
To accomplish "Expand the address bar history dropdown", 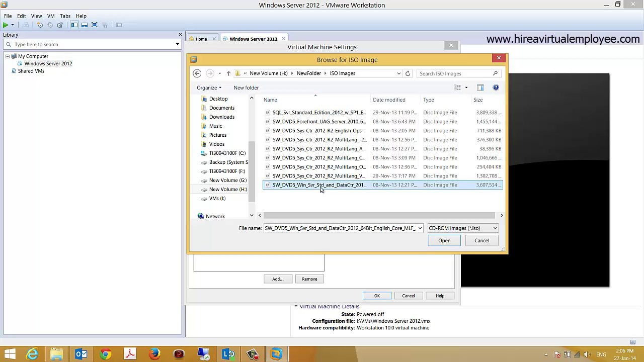I will 399,73.
